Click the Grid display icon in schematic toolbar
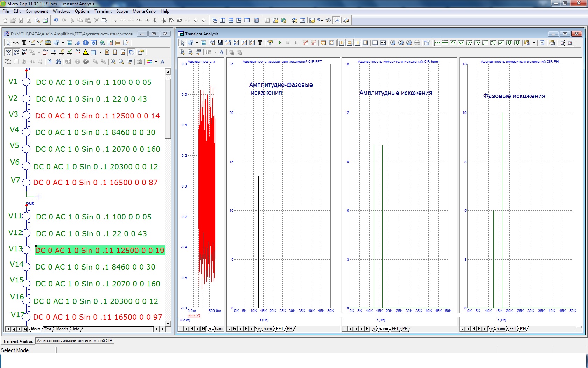Screen dimensions: 588x368 click(x=94, y=52)
